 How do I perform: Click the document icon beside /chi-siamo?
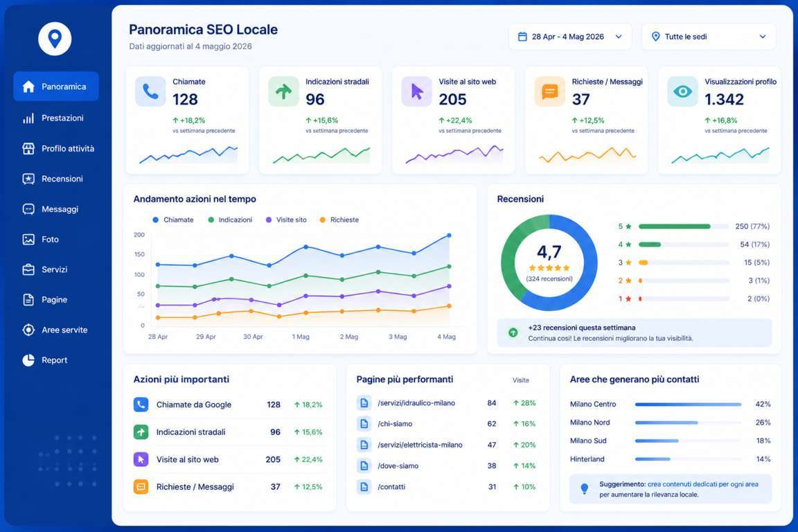(364, 423)
